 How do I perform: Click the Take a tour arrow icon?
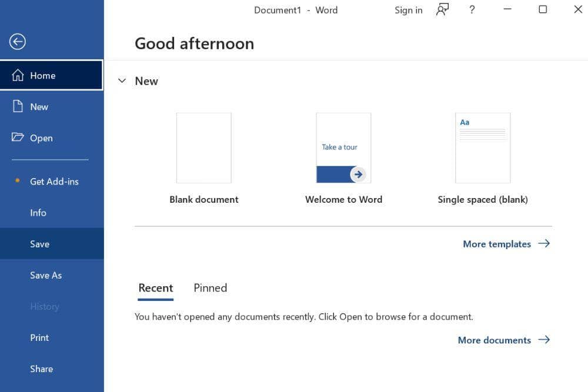point(358,174)
